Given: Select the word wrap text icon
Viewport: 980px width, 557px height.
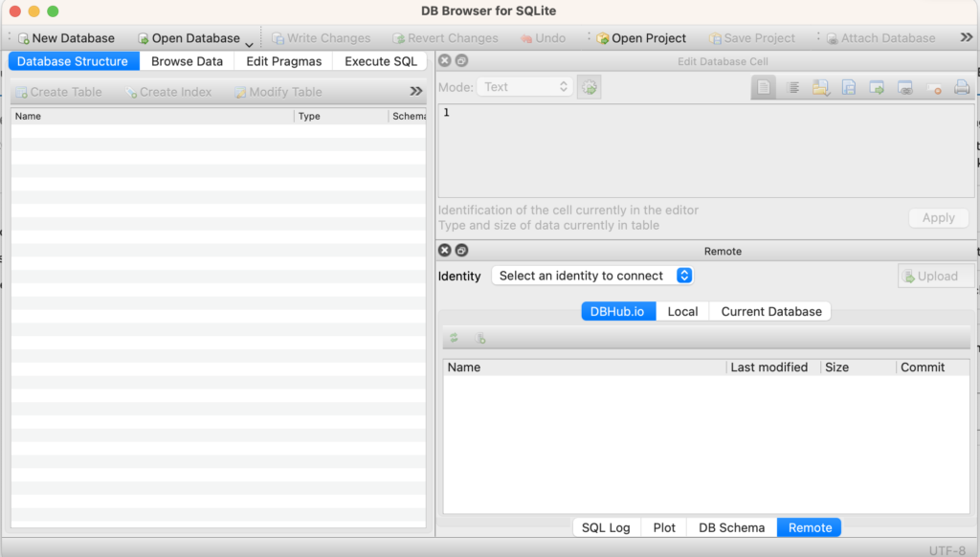Looking at the screenshot, I should point(794,87).
